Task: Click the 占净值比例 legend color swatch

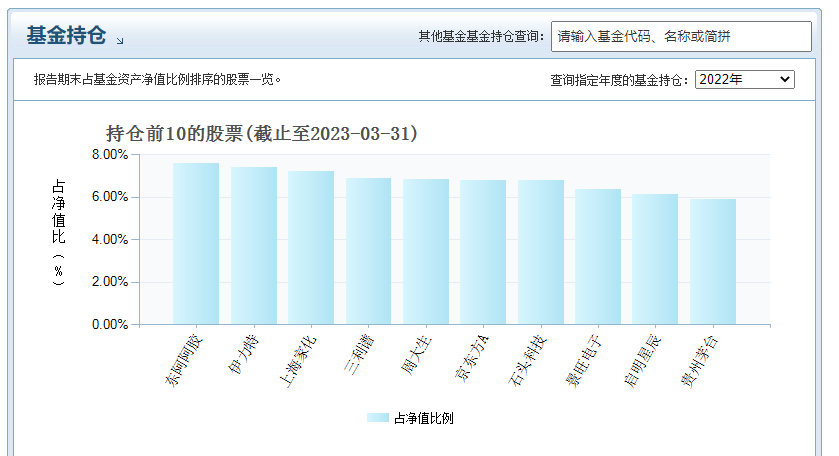Action: 377,418
